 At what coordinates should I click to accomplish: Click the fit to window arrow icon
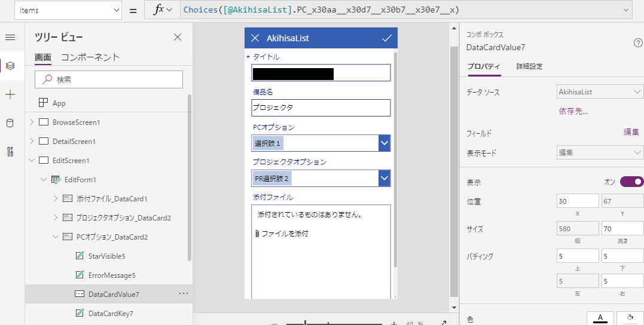click(443, 322)
